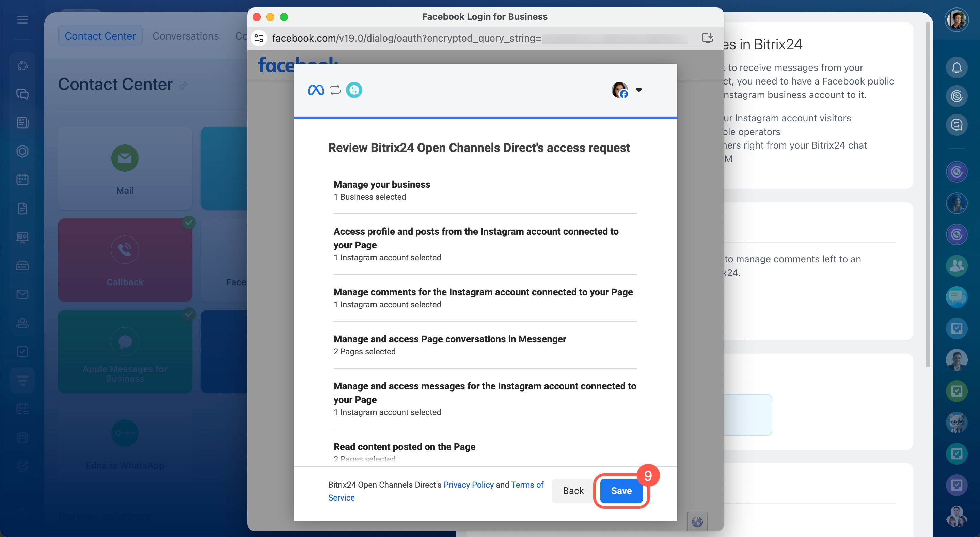This screenshot has height=537, width=980.
Task: Open the Callback channel tile
Action: 125,260
